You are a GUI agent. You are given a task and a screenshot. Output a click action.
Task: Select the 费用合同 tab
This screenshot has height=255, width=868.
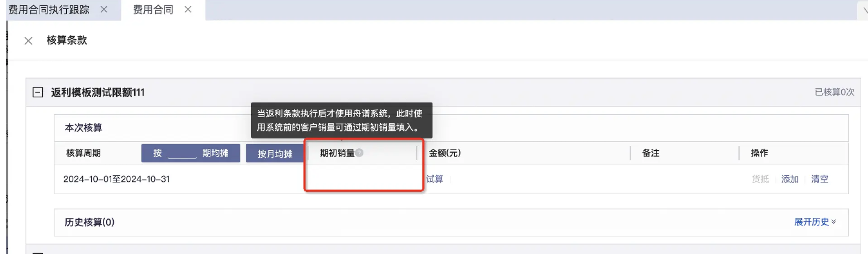[x=153, y=10]
